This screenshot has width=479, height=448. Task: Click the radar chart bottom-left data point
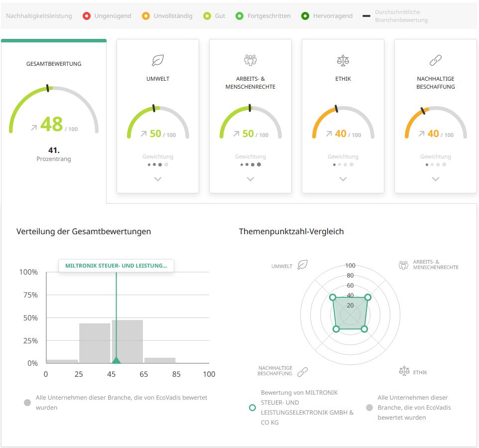[x=336, y=329]
